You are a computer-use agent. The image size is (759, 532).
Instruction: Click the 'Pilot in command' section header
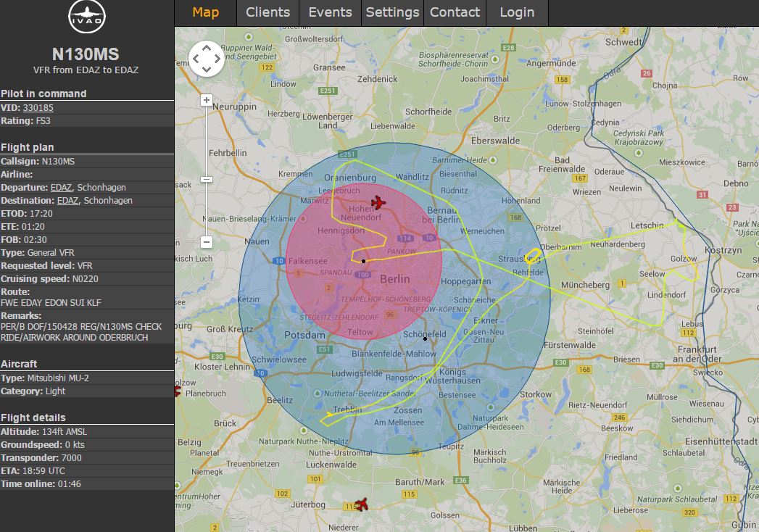[43, 94]
